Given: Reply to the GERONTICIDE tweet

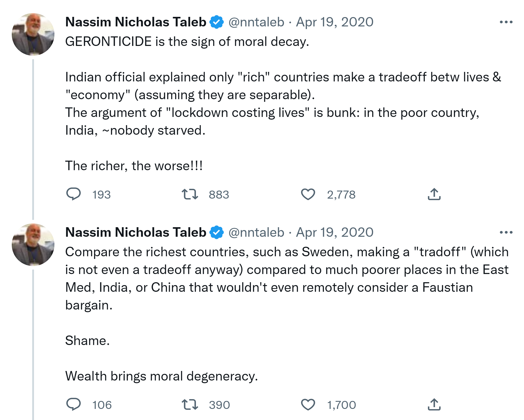Looking at the screenshot, I should [x=73, y=194].
